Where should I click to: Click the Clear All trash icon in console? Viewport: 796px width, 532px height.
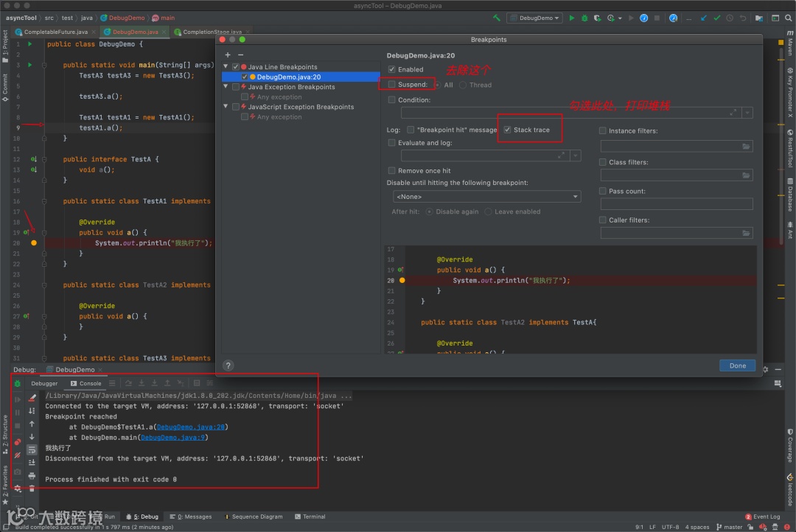pos(32,489)
